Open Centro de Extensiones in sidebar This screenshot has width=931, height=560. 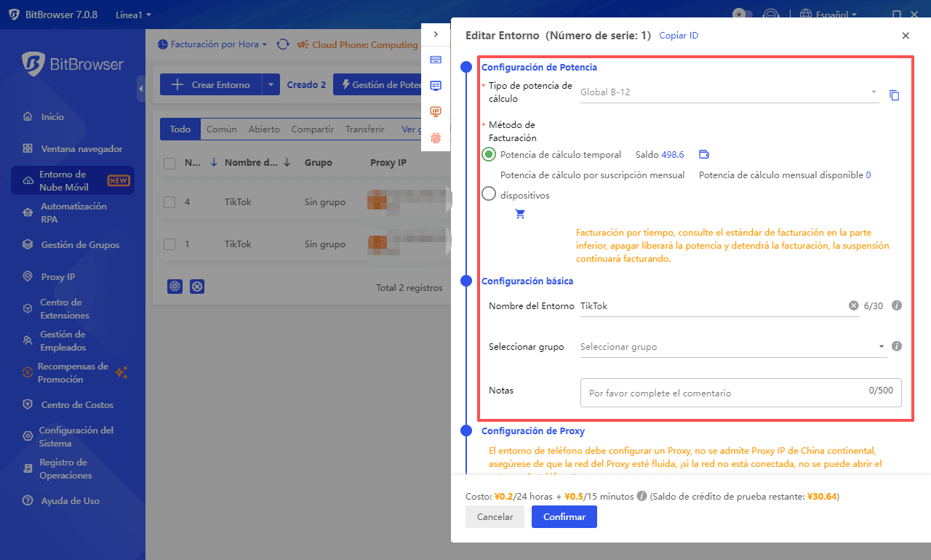pos(73,309)
